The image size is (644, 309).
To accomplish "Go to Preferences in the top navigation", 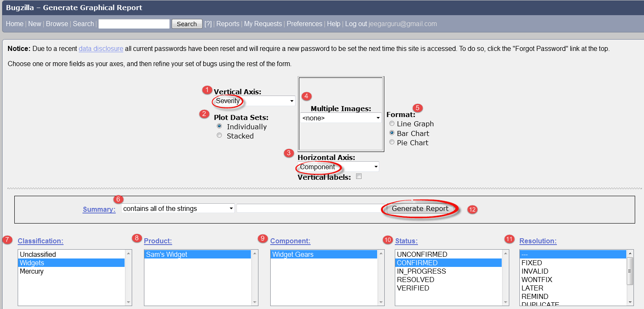I will pos(304,24).
